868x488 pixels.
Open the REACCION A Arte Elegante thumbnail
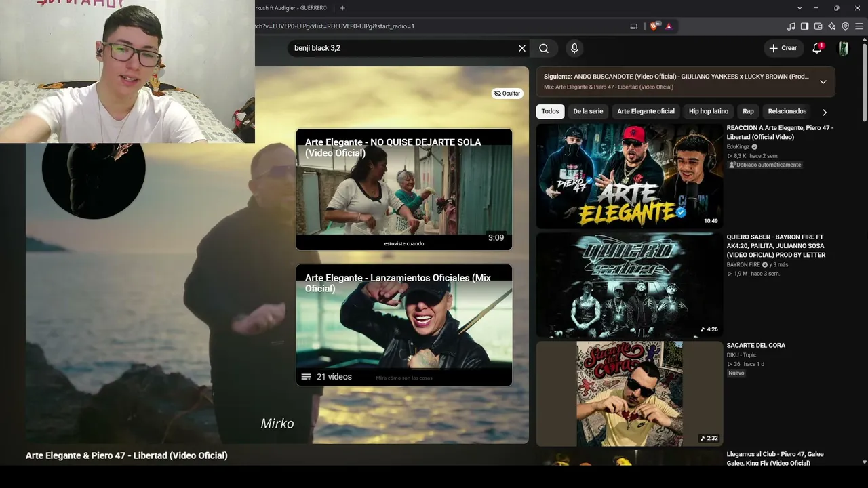(629, 176)
